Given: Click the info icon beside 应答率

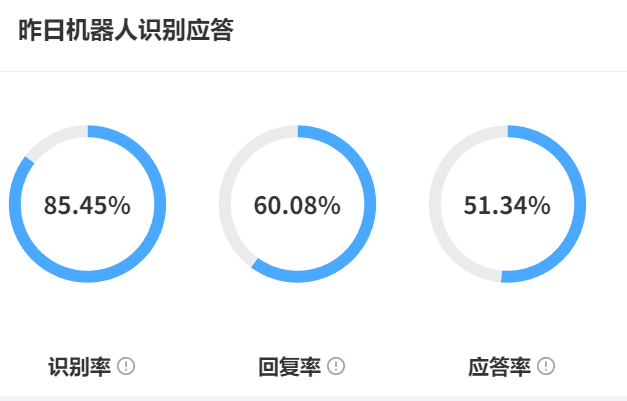Looking at the screenshot, I should click(x=546, y=366).
